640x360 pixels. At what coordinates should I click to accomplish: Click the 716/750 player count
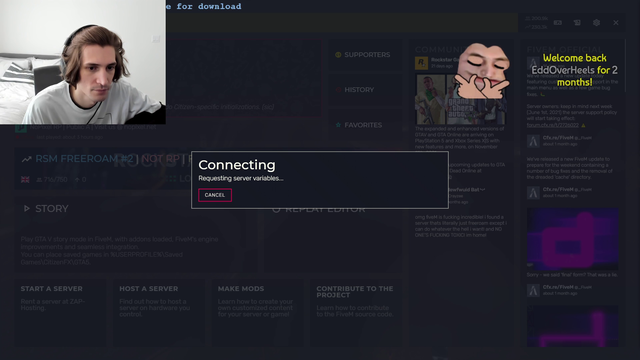(52, 180)
